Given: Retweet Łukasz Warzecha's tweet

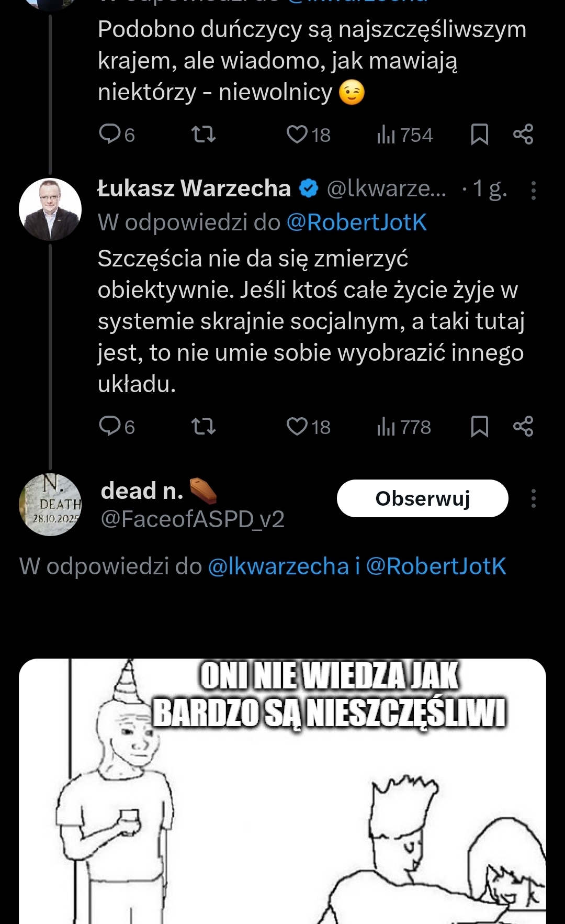Looking at the screenshot, I should (203, 426).
